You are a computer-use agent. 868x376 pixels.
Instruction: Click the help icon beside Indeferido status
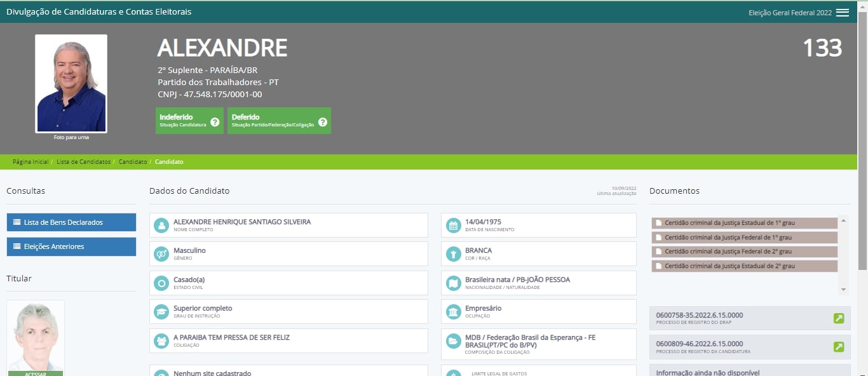tap(215, 122)
